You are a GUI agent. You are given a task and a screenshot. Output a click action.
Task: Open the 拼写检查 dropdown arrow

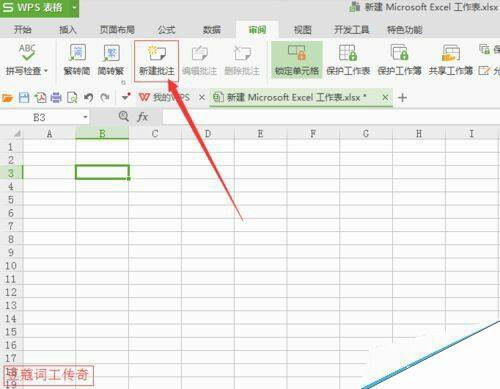coord(46,71)
